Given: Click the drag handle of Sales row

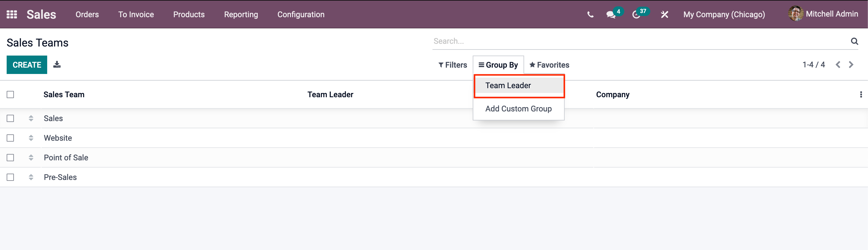Looking at the screenshot, I should pos(31,118).
